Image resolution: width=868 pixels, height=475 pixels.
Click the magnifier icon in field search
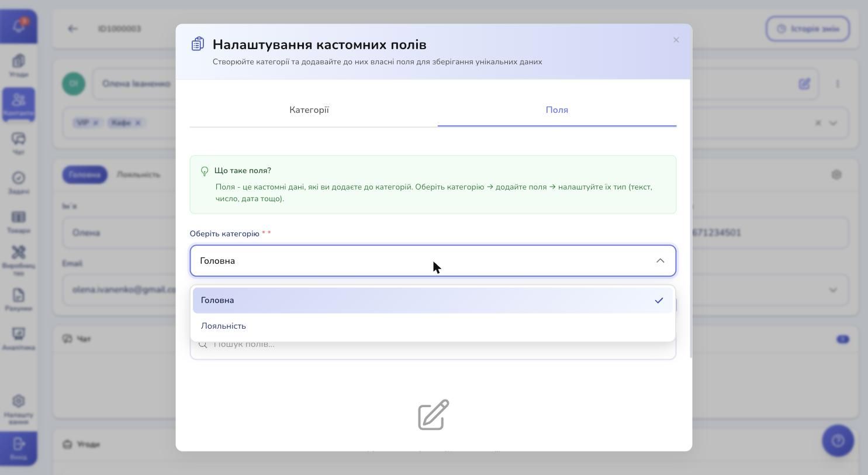203,344
